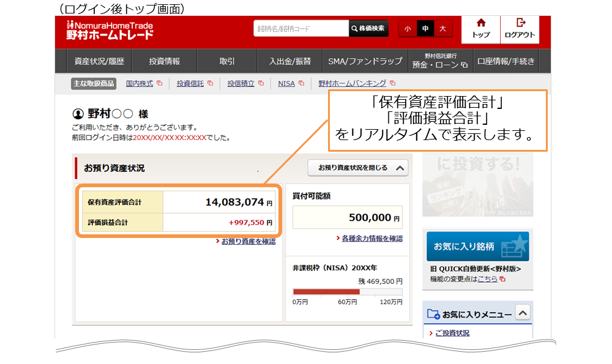Open 各種余力情報を確認 link

pyautogui.click(x=372, y=239)
